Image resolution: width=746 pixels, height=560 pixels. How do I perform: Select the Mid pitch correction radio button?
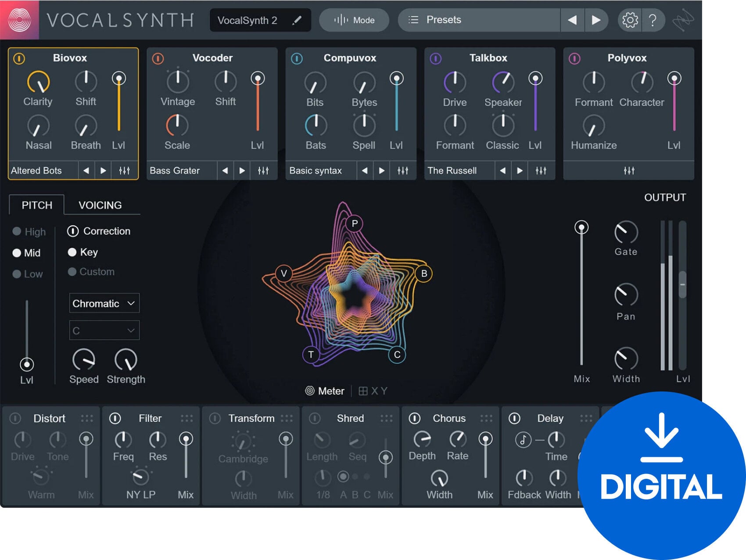(16, 253)
